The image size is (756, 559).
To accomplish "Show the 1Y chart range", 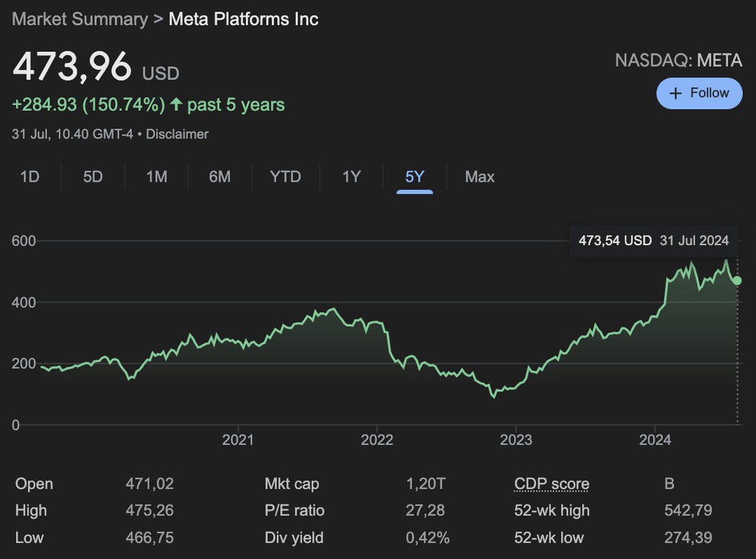I will [351, 177].
